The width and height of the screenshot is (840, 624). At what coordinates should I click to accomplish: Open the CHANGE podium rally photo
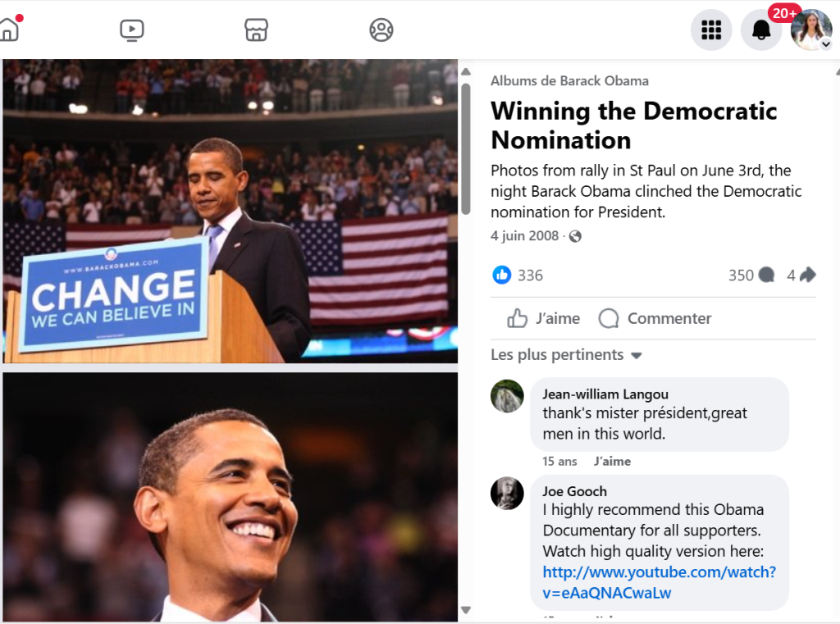coord(230,211)
